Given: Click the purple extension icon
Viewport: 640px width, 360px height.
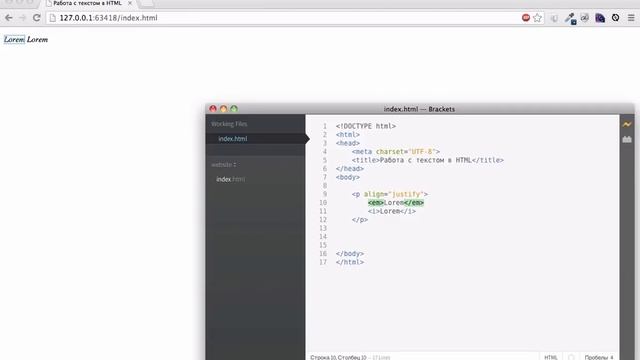Looking at the screenshot, I should pyautogui.click(x=600, y=18).
